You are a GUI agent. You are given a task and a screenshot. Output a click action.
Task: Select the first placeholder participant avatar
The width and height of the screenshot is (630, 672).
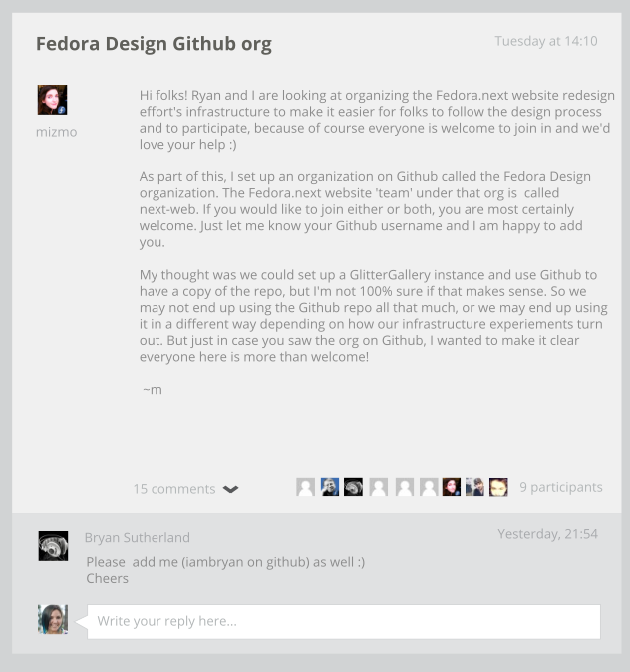click(306, 487)
